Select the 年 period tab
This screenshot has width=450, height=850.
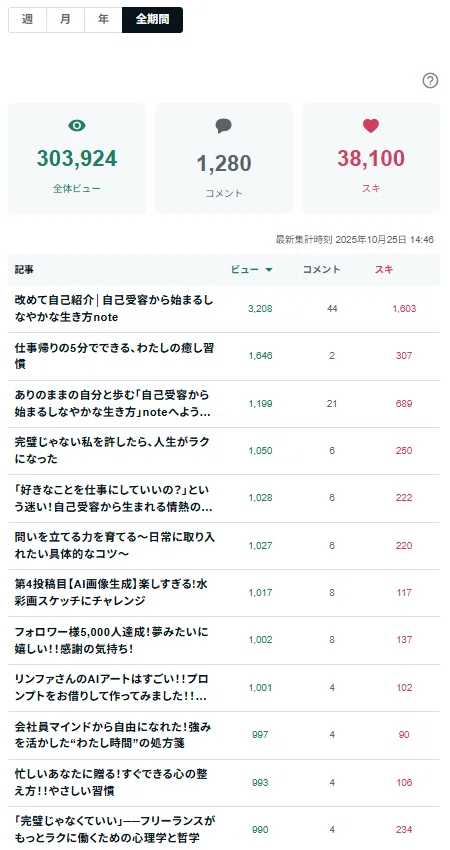[x=103, y=20]
